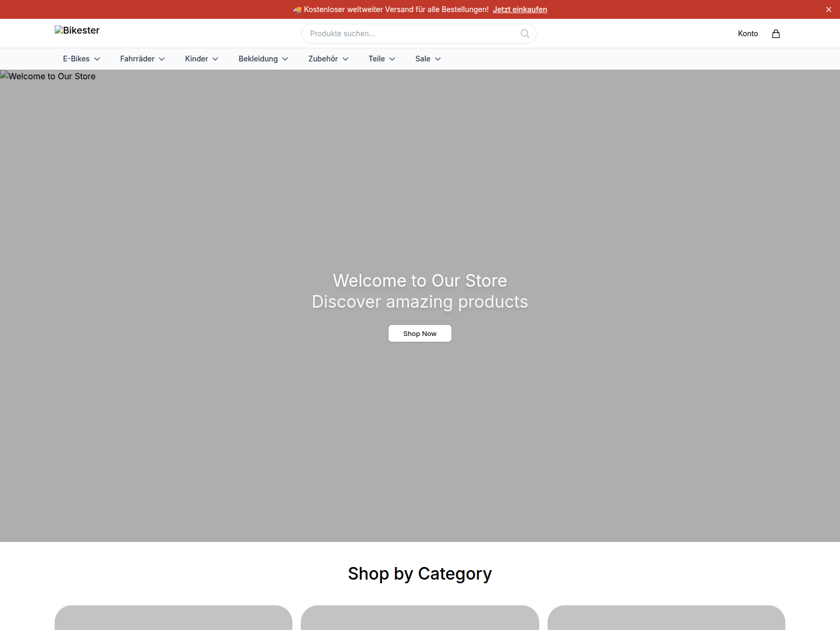Expand the Zubehör menu
Image resolution: width=840 pixels, height=630 pixels.
coord(328,59)
